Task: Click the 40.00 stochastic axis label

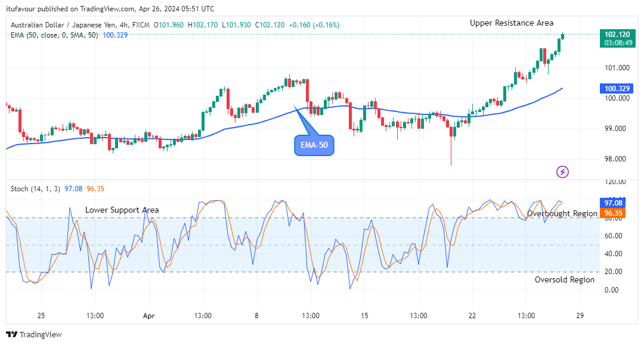Action: point(613,253)
